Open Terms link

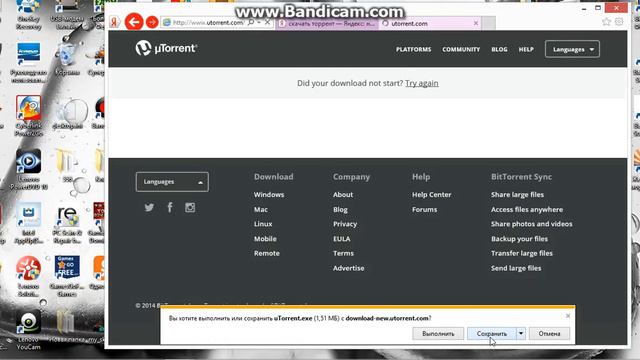[x=343, y=253]
